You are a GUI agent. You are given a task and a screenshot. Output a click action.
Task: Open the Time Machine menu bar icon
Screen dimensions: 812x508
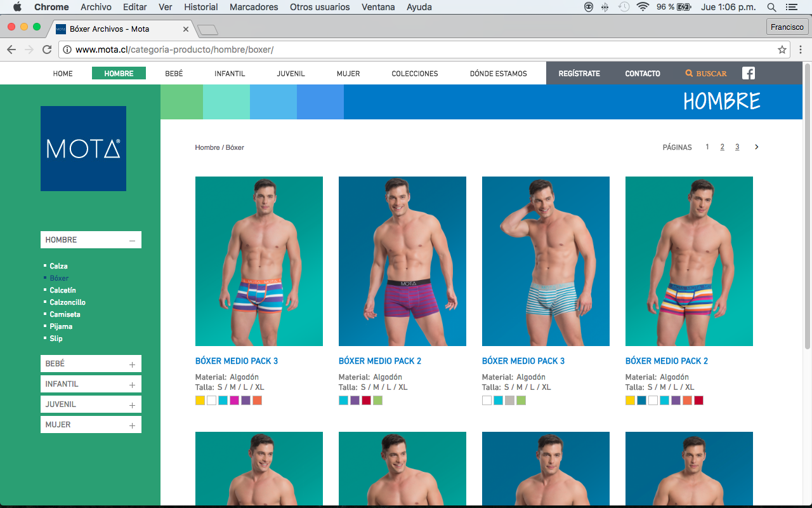(x=624, y=7)
